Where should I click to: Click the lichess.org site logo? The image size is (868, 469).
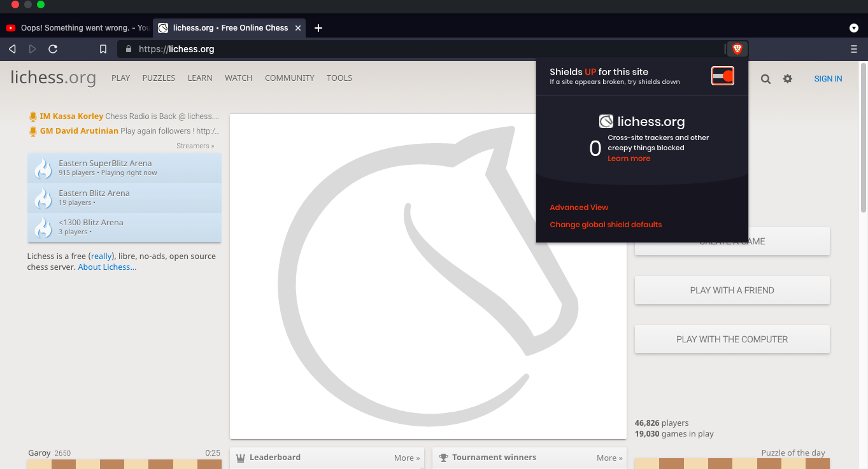tap(53, 78)
